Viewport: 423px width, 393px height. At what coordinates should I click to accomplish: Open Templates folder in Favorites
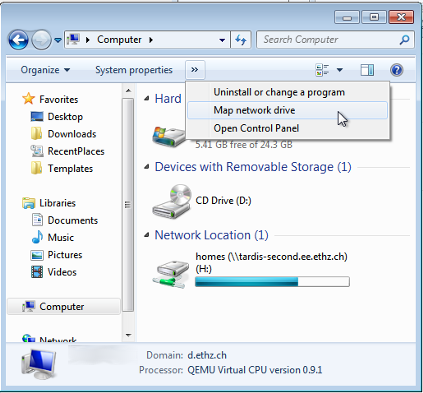click(70, 169)
